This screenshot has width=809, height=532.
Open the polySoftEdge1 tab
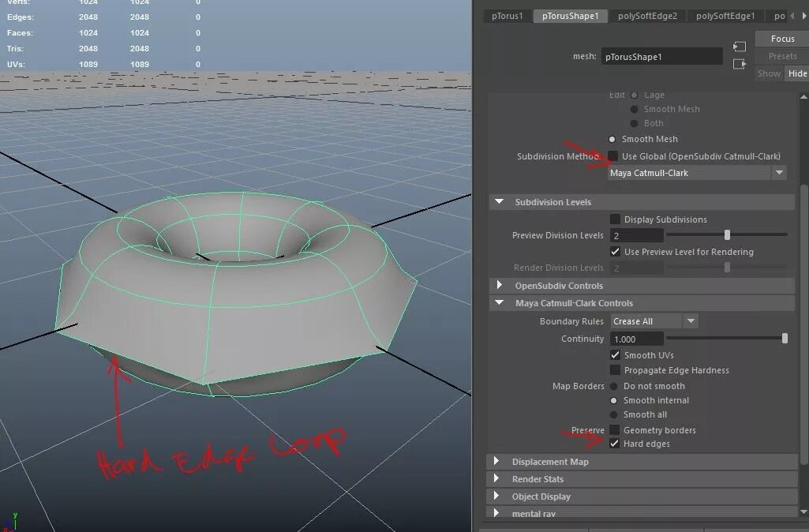coord(725,16)
